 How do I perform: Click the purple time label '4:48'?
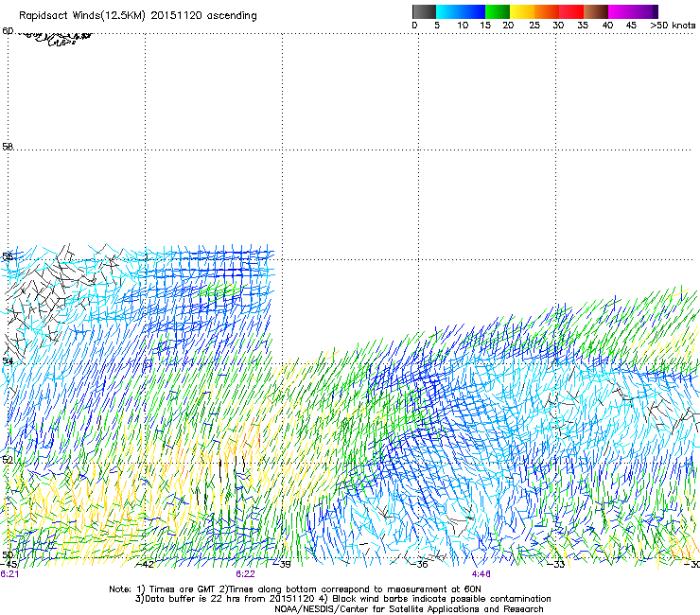click(481, 574)
